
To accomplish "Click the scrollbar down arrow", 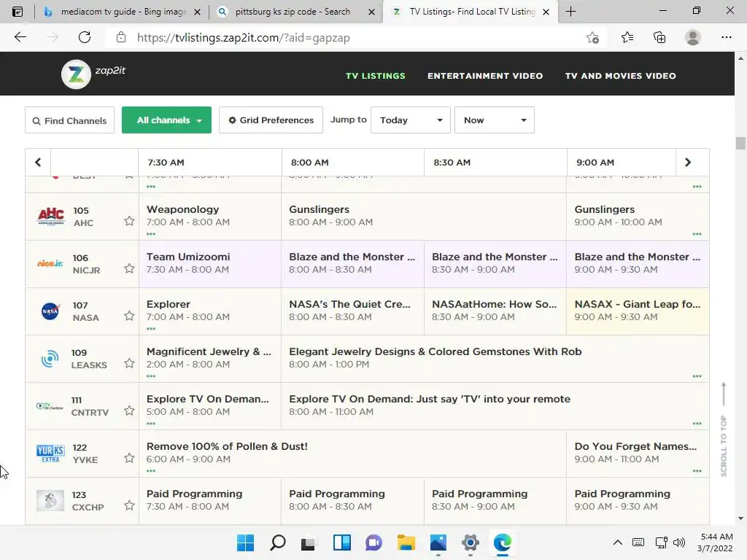I will 740,518.
